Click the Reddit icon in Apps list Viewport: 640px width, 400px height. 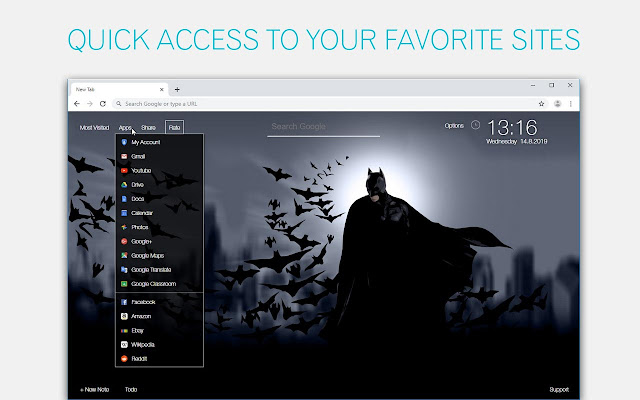tap(124, 359)
